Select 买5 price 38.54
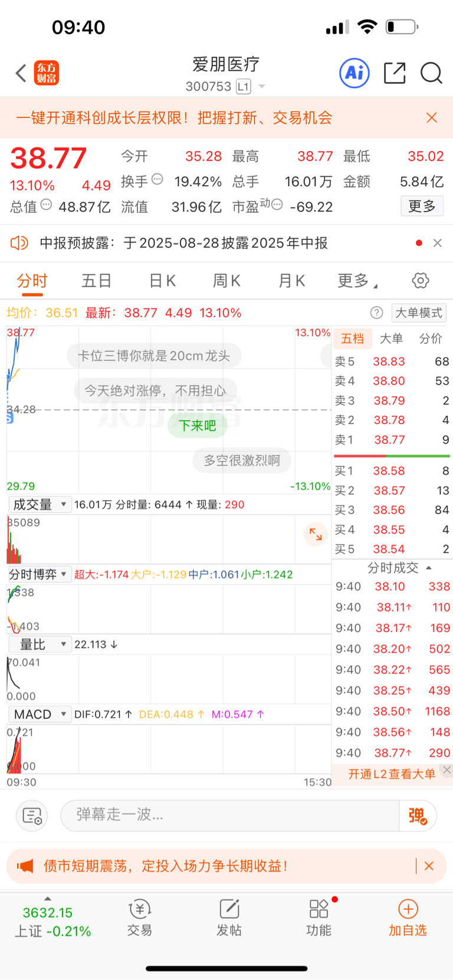The image size is (453, 980). (389, 549)
